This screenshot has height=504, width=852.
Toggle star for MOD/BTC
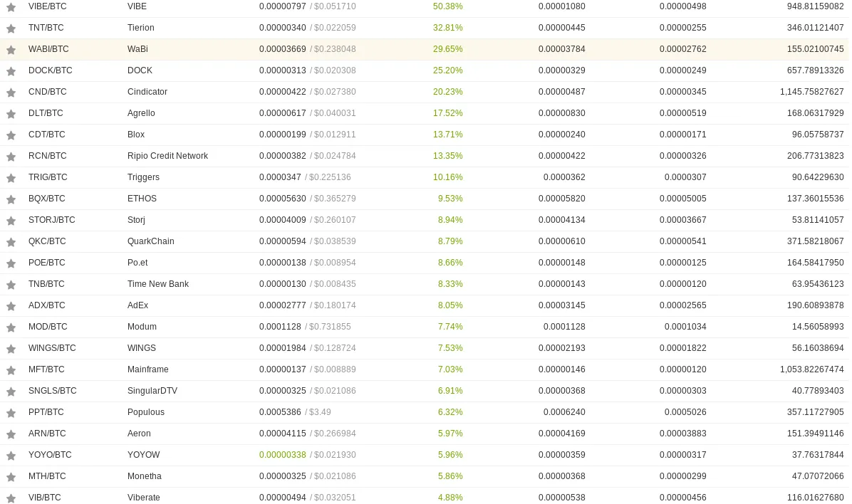[x=11, y=327]
